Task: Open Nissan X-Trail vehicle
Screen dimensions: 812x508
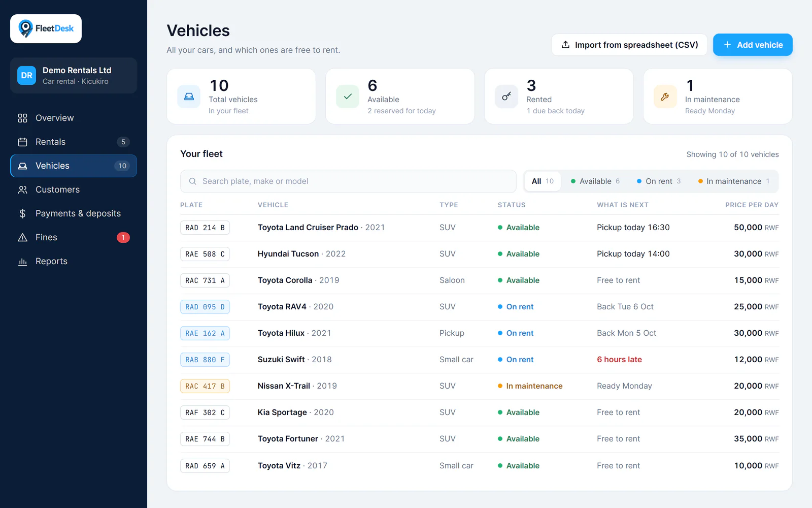Action: click(x=284, y=386)
